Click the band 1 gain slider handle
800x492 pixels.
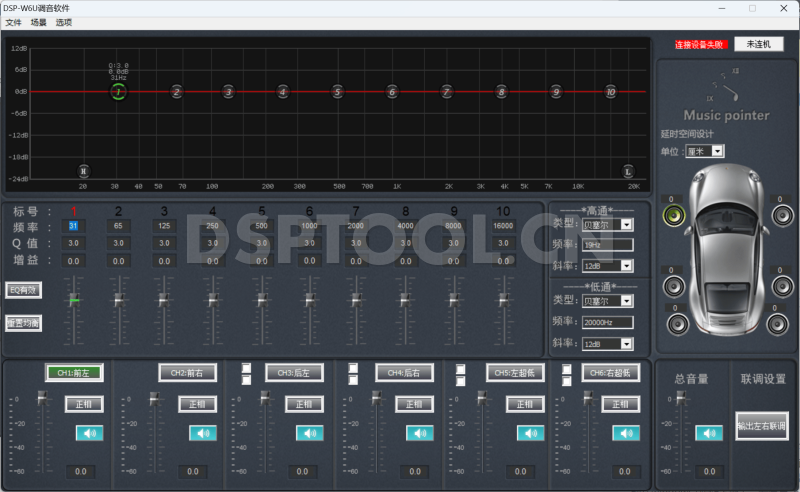[x=73, y=299]
